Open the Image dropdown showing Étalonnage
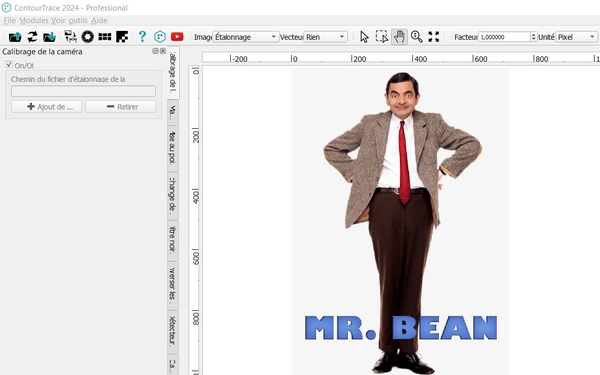The width and height of the screenshot is (600, 375). [x=246, y=37]
